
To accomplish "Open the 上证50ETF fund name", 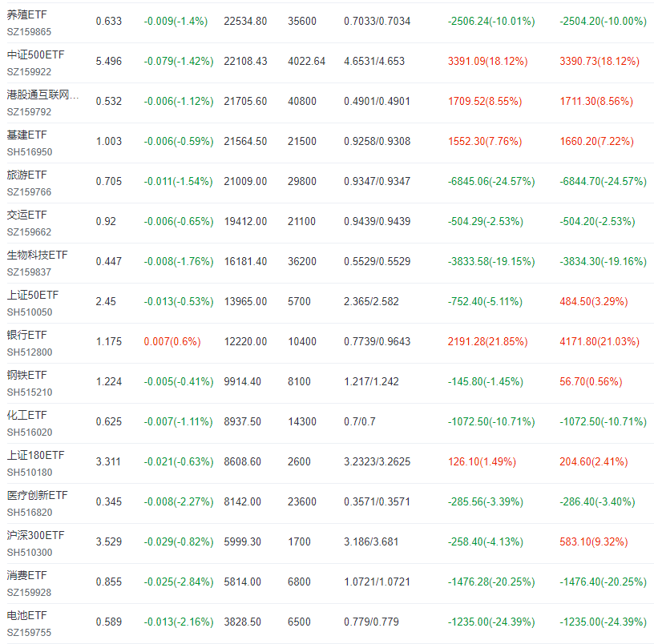I will pos(33,295).
